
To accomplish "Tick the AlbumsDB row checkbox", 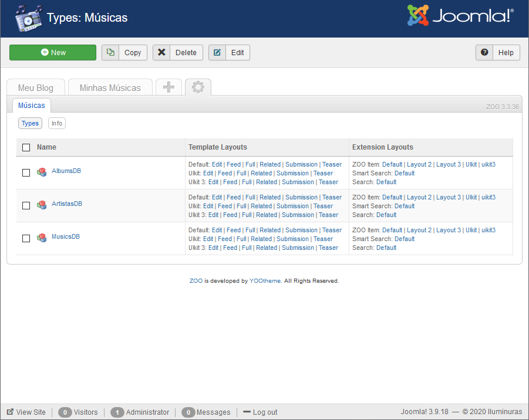I will click(x=26, y=172).
